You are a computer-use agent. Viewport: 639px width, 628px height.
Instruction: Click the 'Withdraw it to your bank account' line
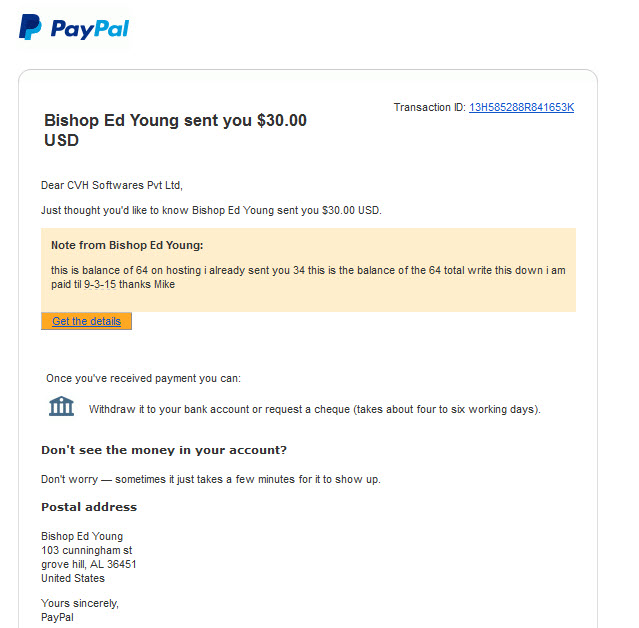click(315, 409)
